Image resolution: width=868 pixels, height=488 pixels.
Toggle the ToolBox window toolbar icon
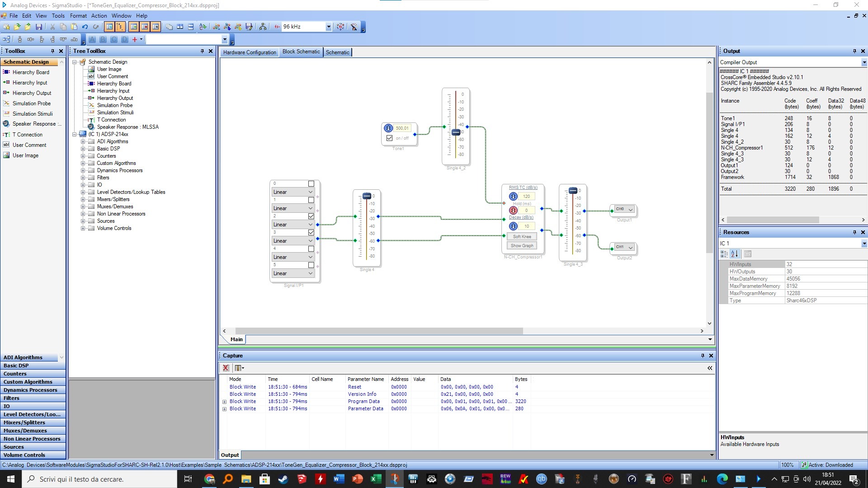[x=109, y=27]
